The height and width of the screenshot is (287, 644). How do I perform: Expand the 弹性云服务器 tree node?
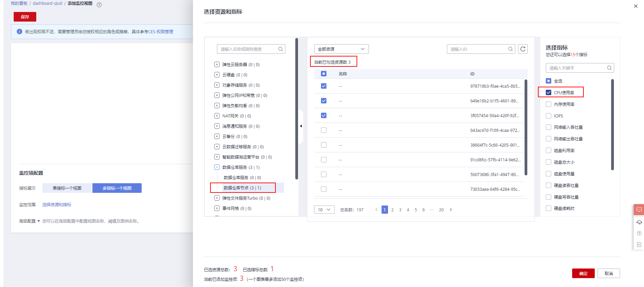(217, 64)
